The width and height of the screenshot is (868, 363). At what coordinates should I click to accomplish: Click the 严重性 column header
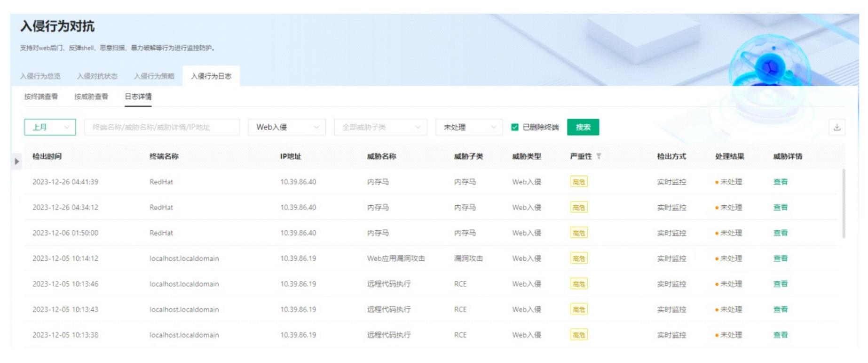pos(581,156)
